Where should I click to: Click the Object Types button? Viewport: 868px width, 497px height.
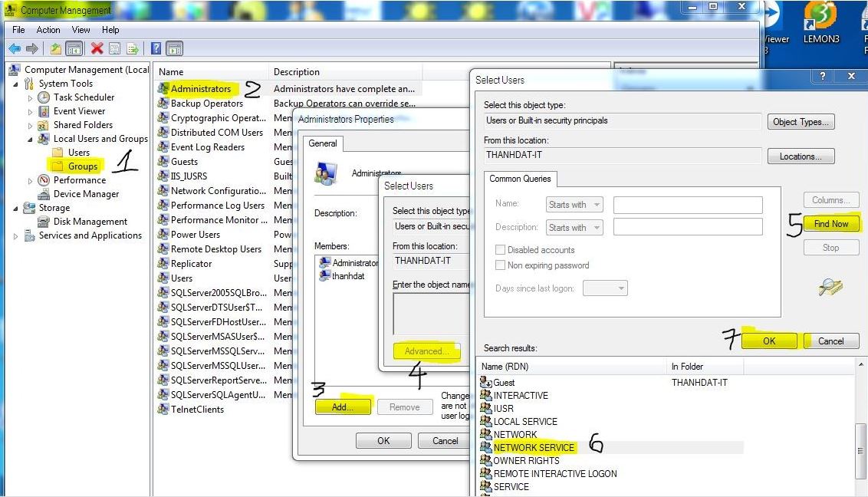point(801,122)
